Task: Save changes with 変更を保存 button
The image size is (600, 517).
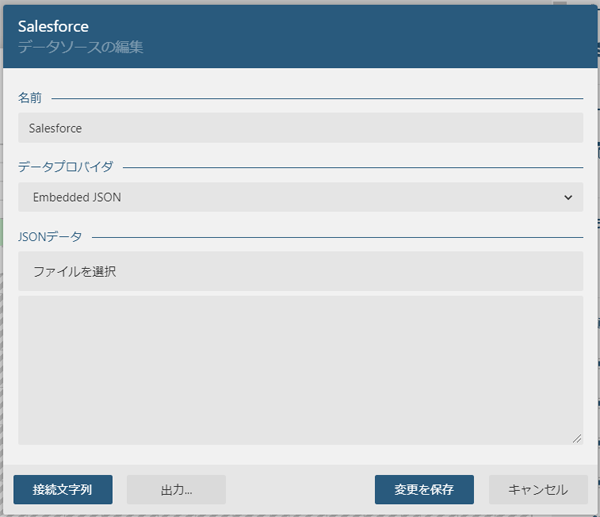Action: (x=424, y=489)
